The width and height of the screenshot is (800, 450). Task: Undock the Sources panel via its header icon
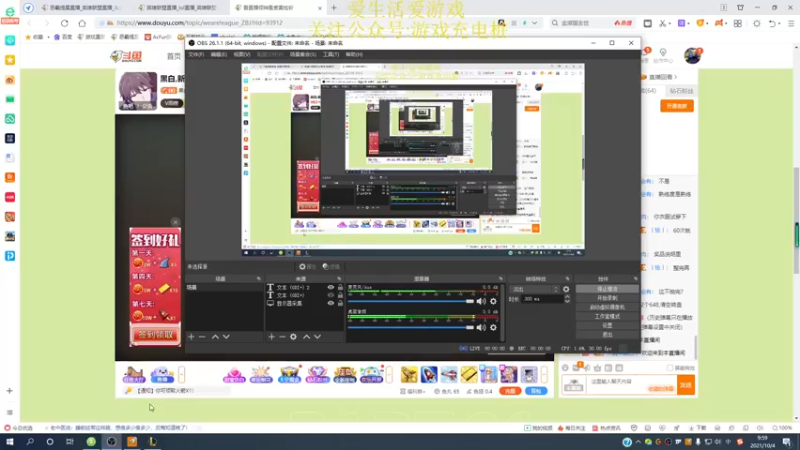tap(339, 279)
